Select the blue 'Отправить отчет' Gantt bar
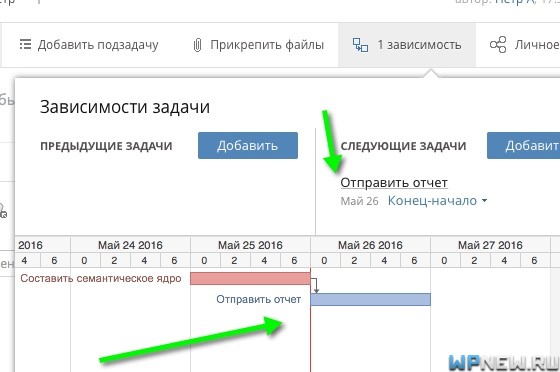 pyautogui.click(x=370, y=300)
